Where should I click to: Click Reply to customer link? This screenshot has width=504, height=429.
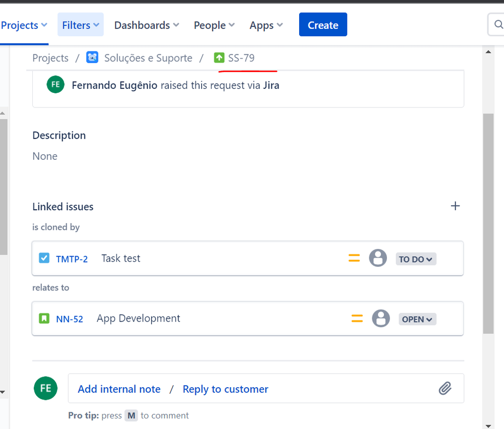(226, 389)
